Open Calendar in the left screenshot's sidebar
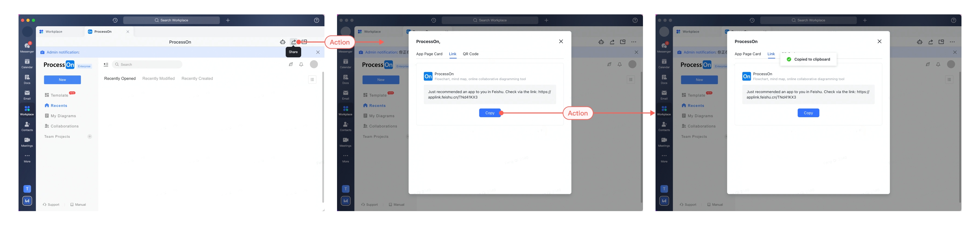The height and width of the screenshot is (229, 980). click(x=27, y=64)
